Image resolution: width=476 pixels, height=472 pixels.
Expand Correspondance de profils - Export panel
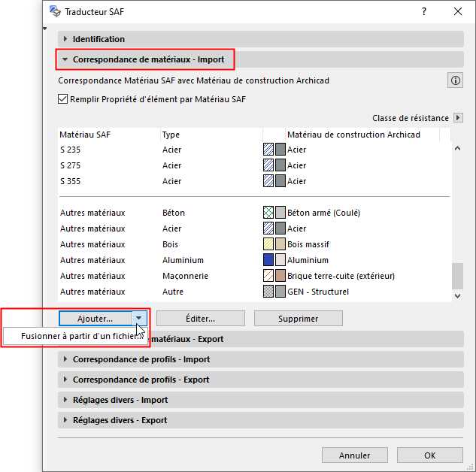pos(261,380)
